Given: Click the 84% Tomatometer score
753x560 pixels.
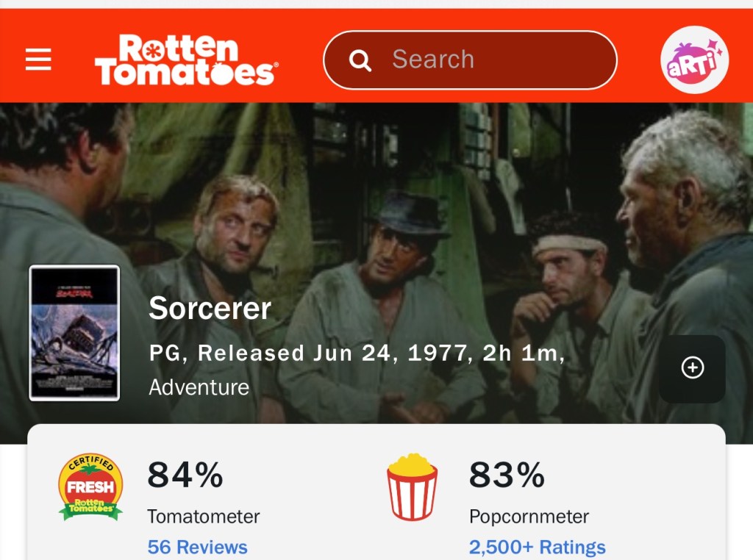Looking at the screenshot, I should coord(185,475).
